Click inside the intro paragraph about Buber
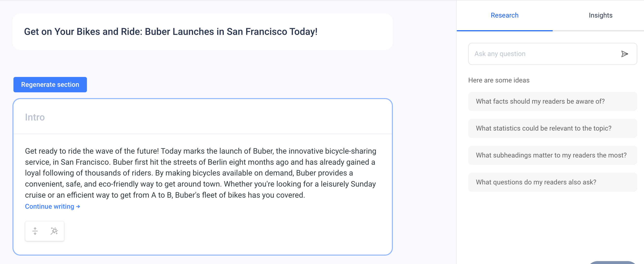Image resolution: width=644 pixels, height=264 pixels. [200, 173]
